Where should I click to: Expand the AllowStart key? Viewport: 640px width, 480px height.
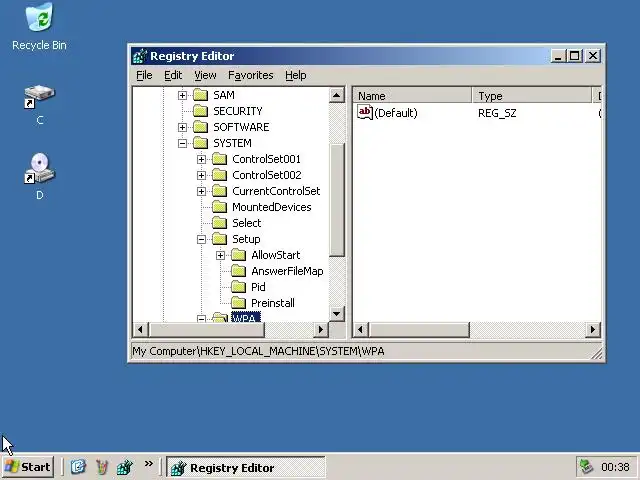tap(220, 256)
